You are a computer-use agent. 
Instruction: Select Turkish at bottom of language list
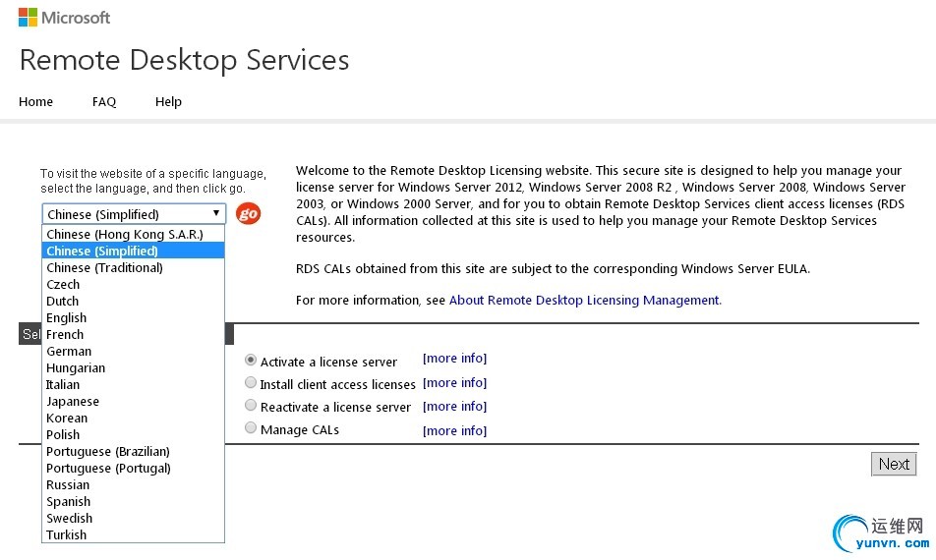click(67, 534)
